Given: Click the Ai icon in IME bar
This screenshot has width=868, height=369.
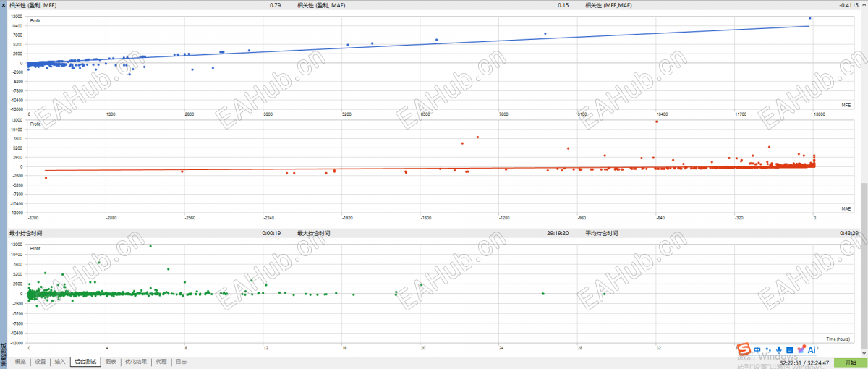Looking at the screenshot, I should pyautogui.click(x=812, y=350).
